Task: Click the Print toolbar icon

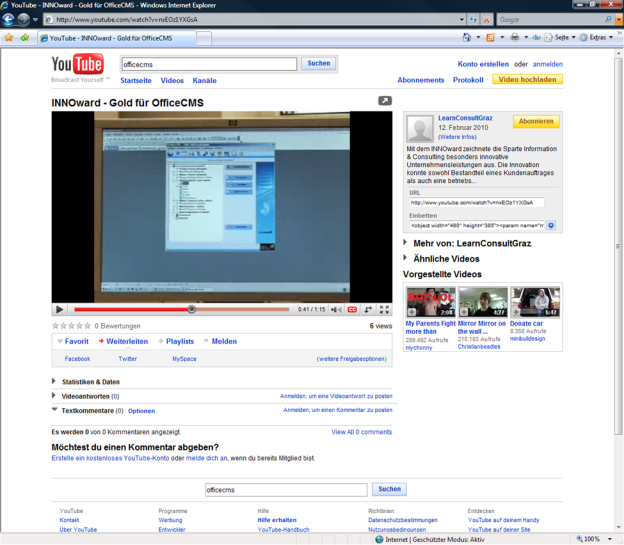Action: (x=515, y=37)
